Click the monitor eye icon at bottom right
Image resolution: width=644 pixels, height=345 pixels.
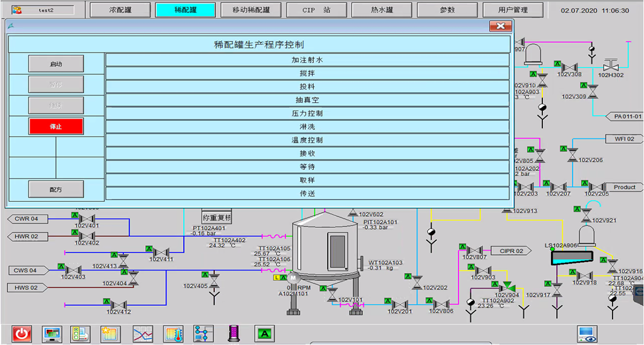tap(586, 333)
